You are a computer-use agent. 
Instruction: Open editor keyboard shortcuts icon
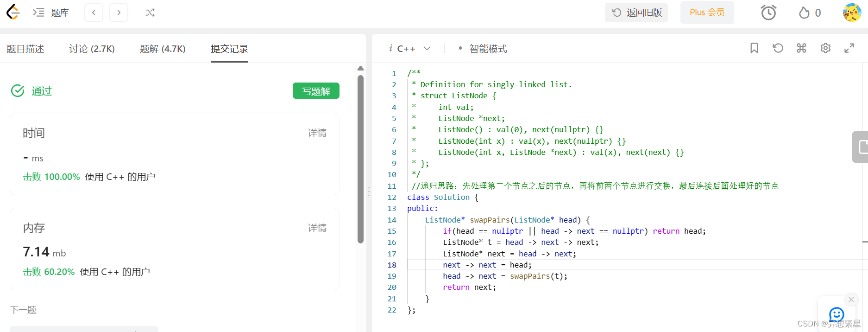tap(801, 48)
